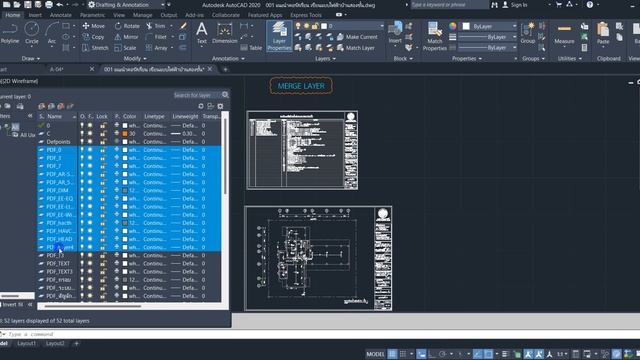Expand the Modify panel dropdown
The image size is (640, 360).
pyautogui.click(x=135, y=58)
